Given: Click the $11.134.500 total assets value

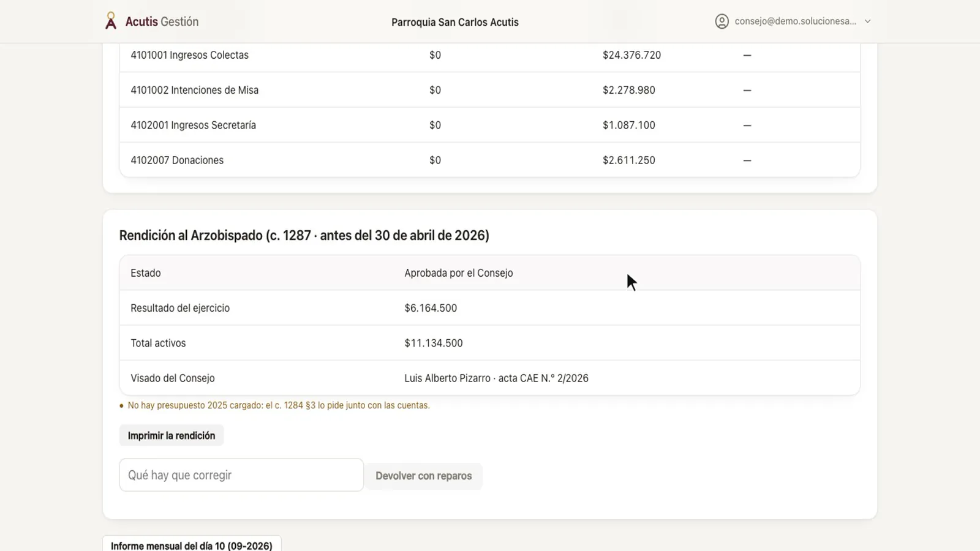Looking at the screenshot, I should (434, 343).
